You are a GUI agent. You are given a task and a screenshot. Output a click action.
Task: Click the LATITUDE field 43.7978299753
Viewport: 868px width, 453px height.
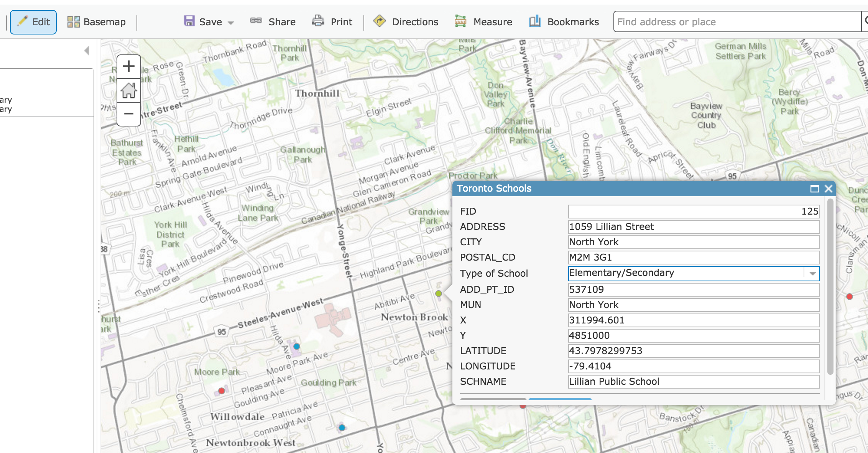tap(694, 351)
